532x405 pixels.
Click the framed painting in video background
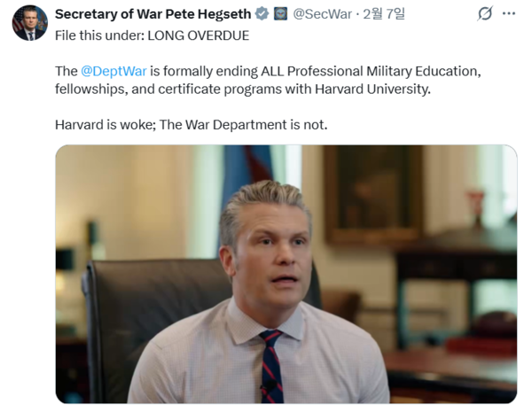[x=373, y=193]
